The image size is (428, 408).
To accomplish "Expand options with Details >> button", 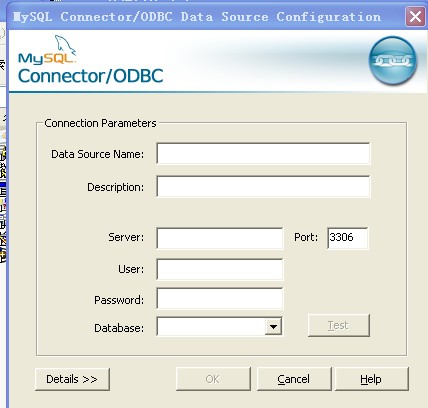I will pos(72,379).
